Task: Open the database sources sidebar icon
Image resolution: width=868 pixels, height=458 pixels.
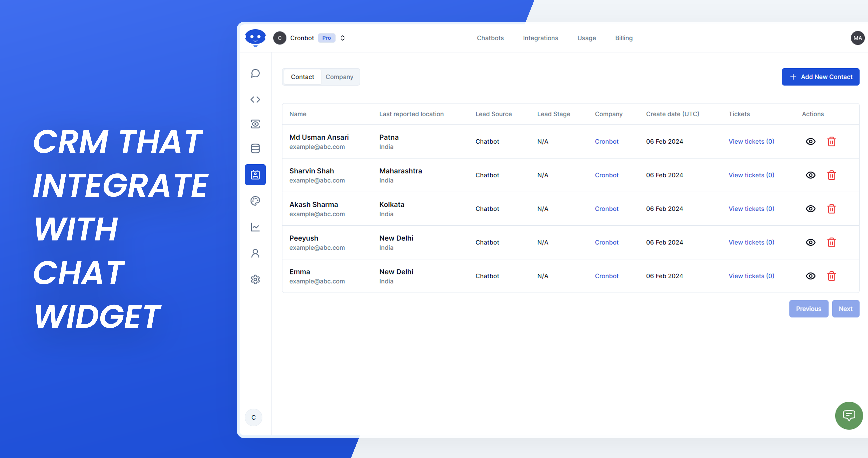Action: [x=255, y=148]
